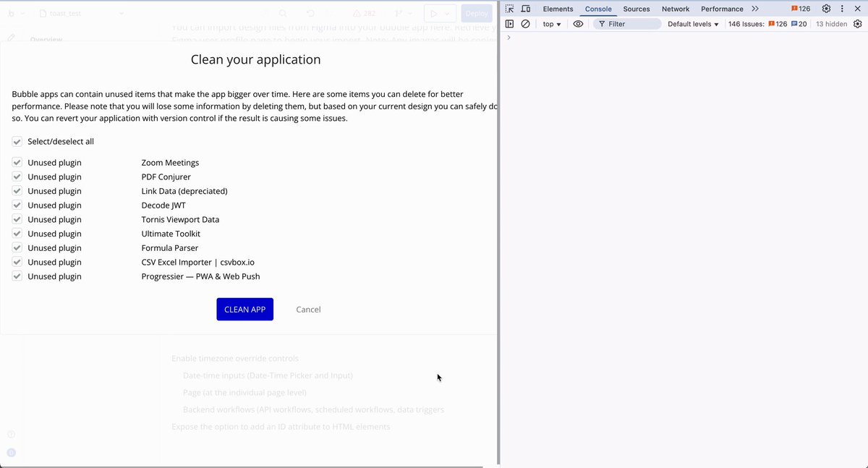This screenshot has width=868, height=468.
Task: Uncheck the Zoom Meetings unused plugin
Action: click(17, 163)
